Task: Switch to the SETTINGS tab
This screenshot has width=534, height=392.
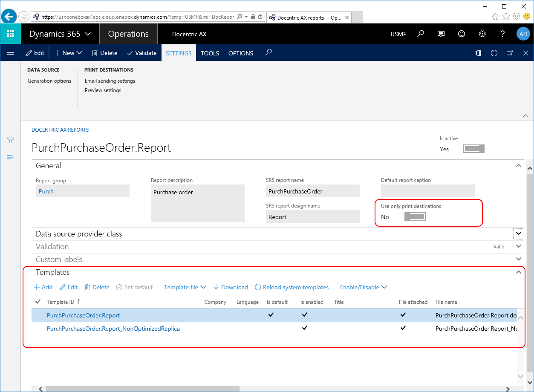Action: (179, 53)
